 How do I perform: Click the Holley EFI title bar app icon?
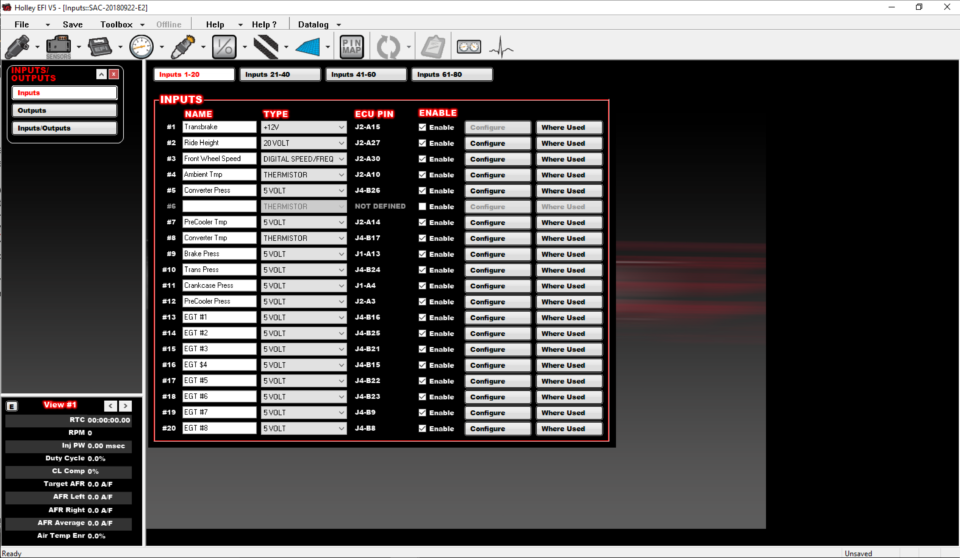(7, 7)
